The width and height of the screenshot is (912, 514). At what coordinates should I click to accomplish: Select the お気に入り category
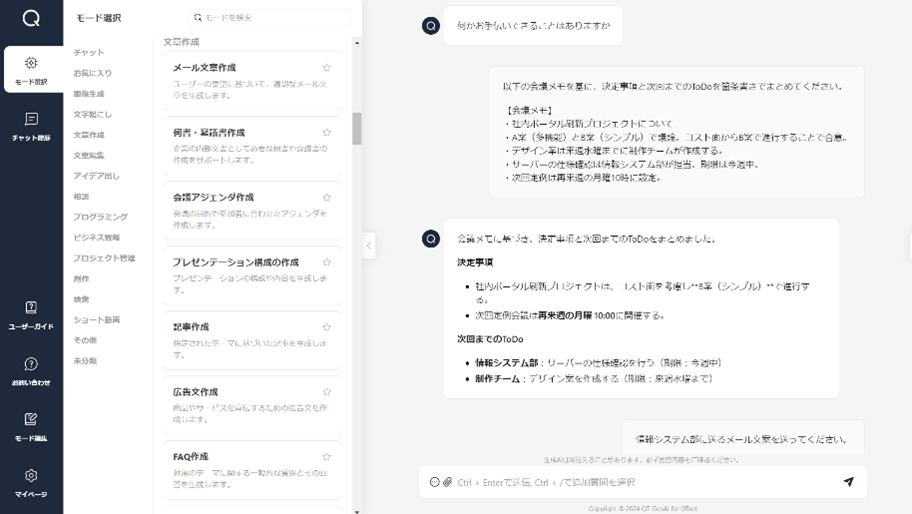tap(92, 73)
